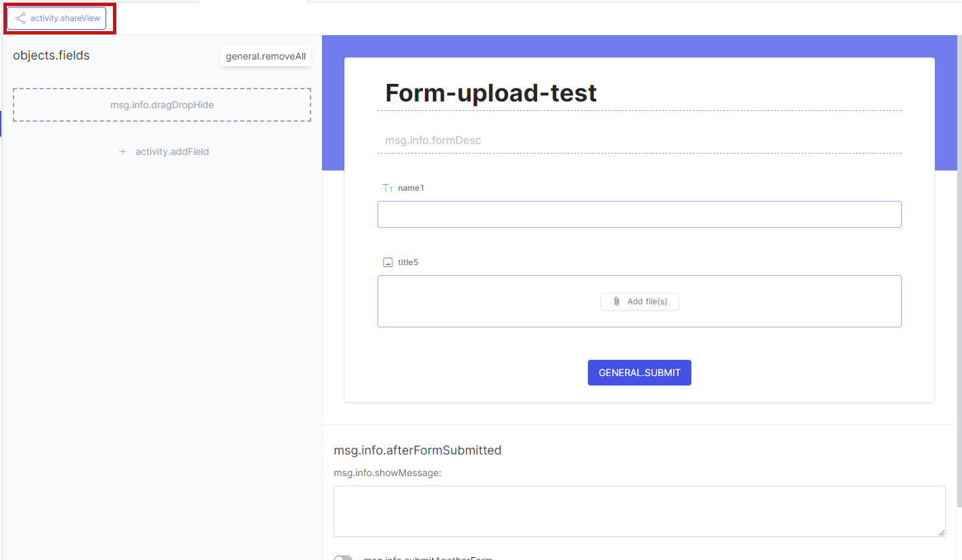Enable the msg.info.submitAnotherForm toggle
The image size is (962, 560).
pyautogui.click(x=344, y=557)
